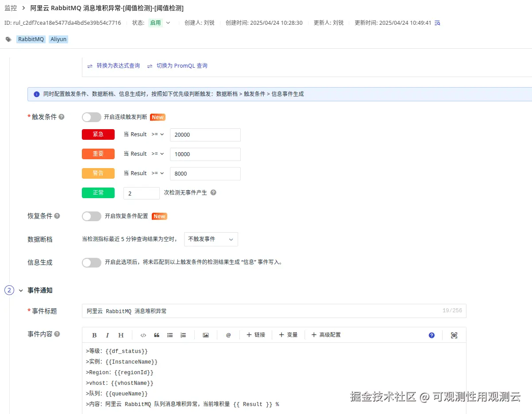Viewport: 532px width, 414px height.
Task: Open the operator dropdown for 重要 condition
Action: click(x=158, y=153)
